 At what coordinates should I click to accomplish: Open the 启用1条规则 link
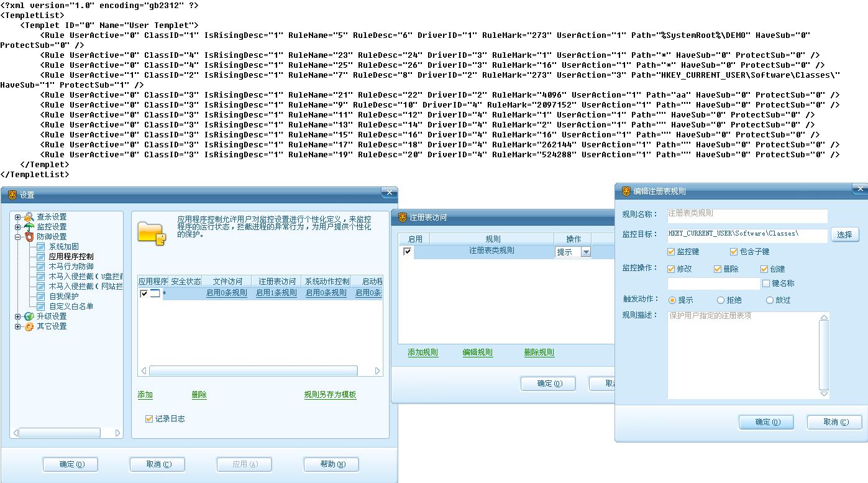pyautogui.click(x=276, y=293)
